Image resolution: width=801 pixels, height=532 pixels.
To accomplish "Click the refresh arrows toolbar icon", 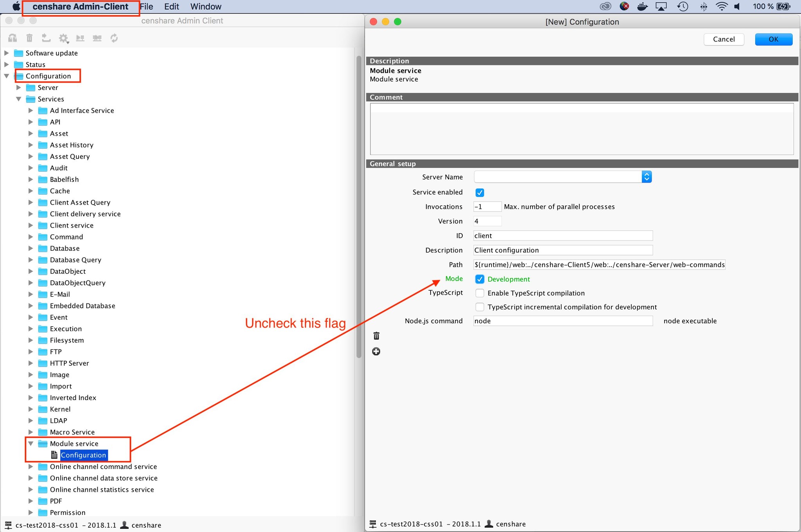I will click(114, 38).
